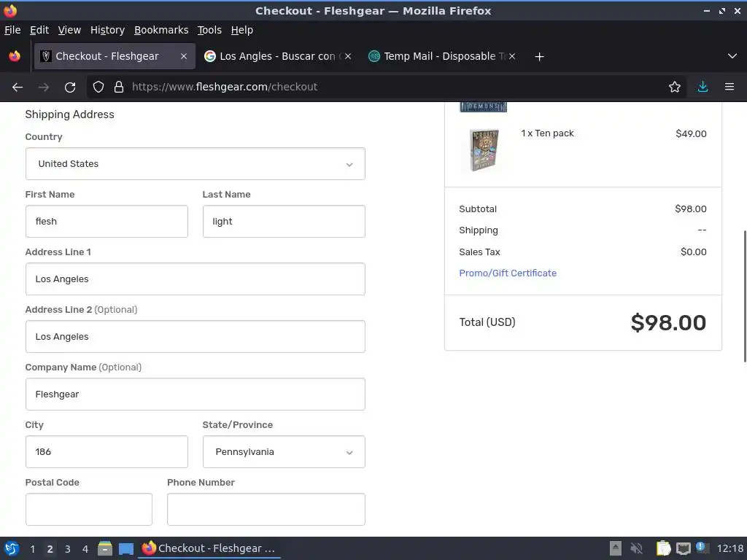Open the History menu
The height and width of the screenshot is (560, 747).
[108, 30]
